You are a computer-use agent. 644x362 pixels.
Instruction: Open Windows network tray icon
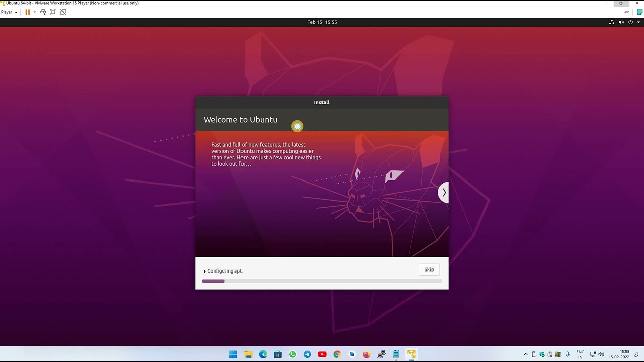coord(593,354)
